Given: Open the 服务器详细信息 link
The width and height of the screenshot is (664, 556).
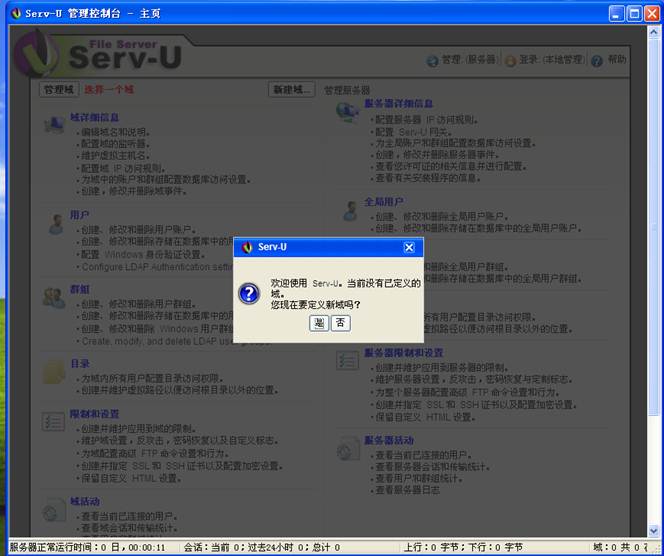Looking at the screenshot, I should (x=398, y=103).
